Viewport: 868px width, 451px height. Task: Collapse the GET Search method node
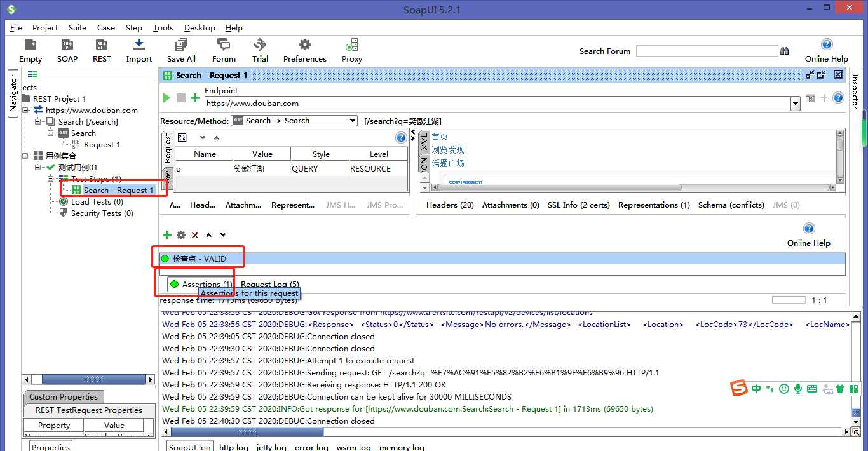(x=51, y=133)
